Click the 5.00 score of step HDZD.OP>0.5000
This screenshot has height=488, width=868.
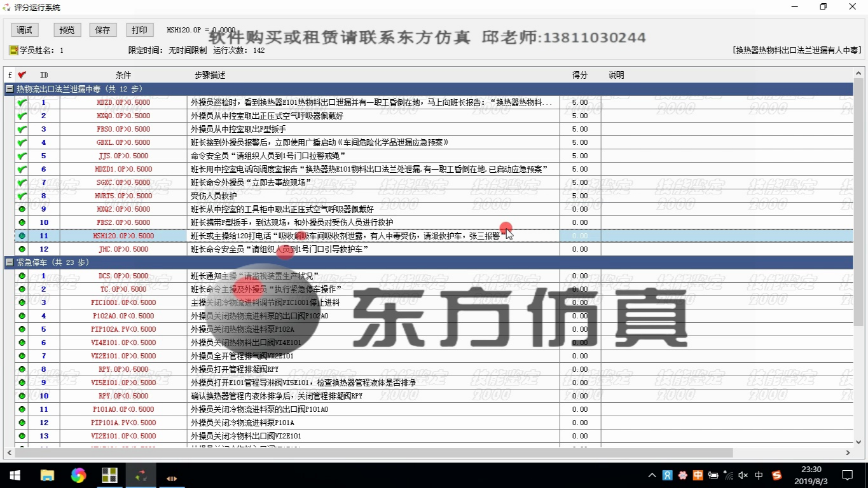pyautogui.click(x=580, y=102)
